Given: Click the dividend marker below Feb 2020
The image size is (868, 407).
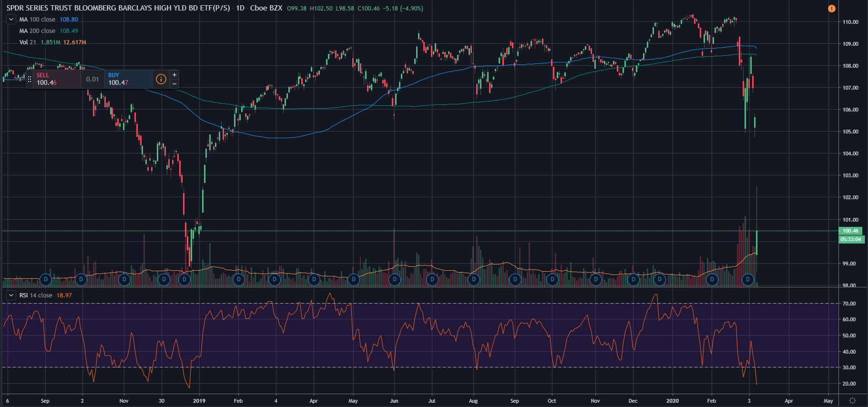Looking at the screenshot, I should tap(712, 279).
